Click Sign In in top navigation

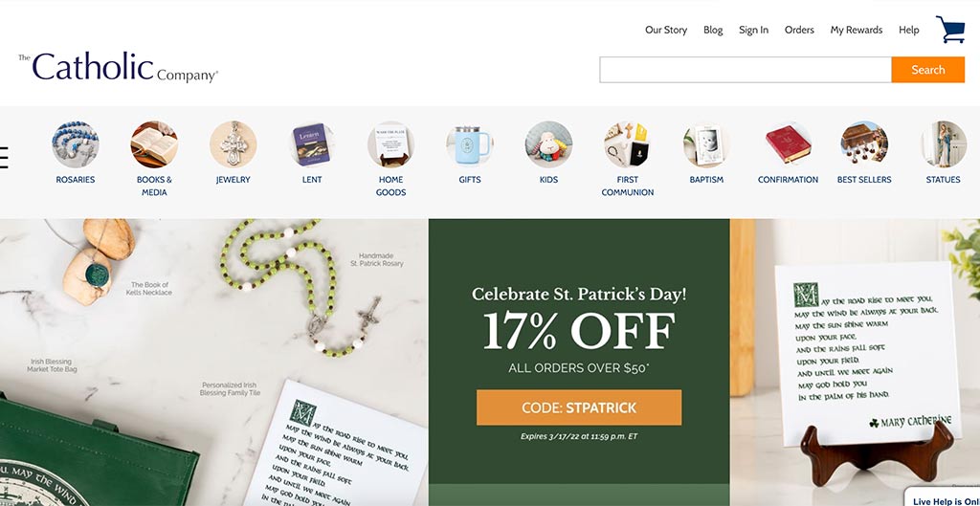pos(754,30)
